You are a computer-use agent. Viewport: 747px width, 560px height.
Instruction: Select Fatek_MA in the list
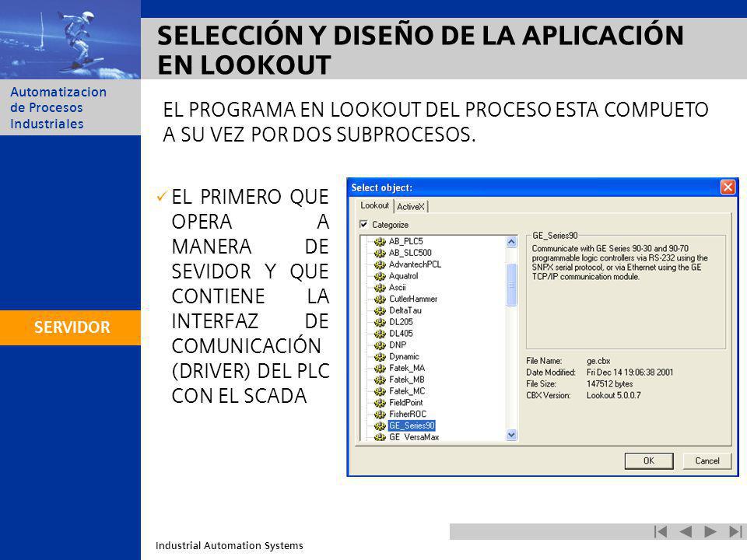pos(407,368)
